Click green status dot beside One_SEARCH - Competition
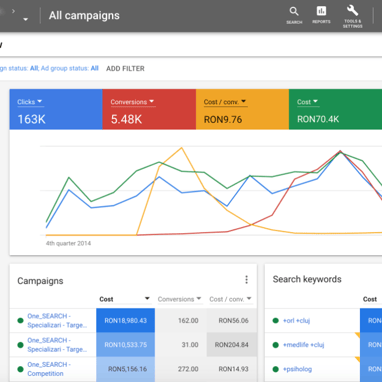 pos(20,369)
